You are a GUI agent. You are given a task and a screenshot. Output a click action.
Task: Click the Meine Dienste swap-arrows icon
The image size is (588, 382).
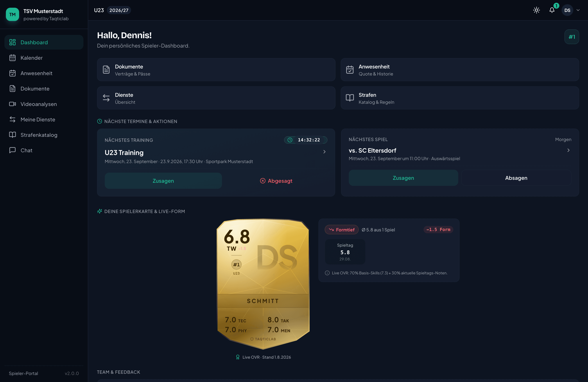click(x=12, y=120)
